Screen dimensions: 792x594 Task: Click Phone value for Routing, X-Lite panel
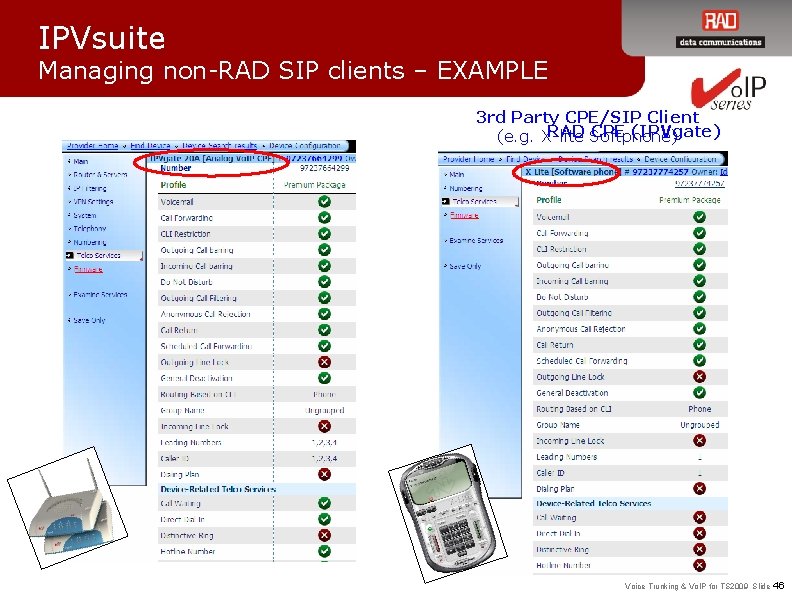(699, 409)
